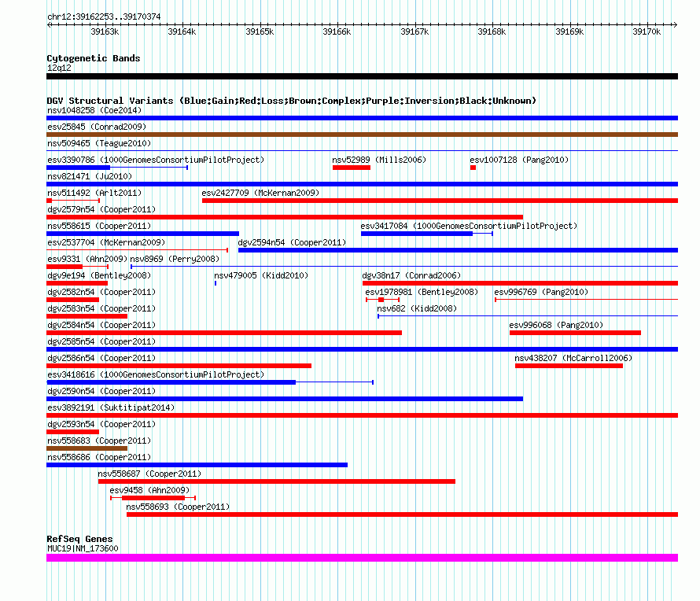Select the esv25845 (Conrad2009) brown complex bar

point(362,135)
